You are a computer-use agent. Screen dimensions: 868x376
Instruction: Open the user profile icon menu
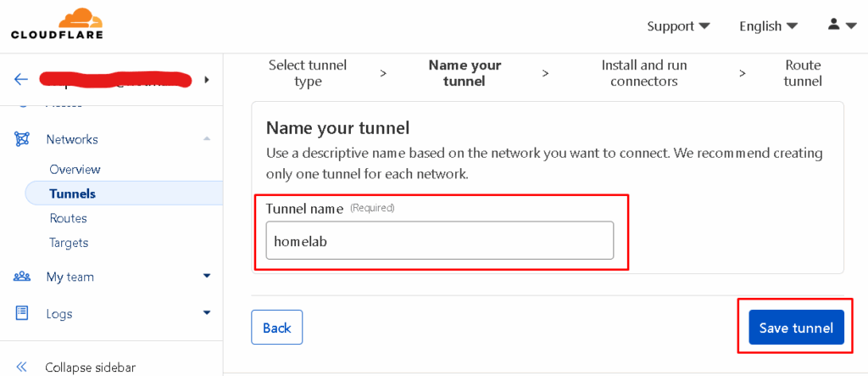pos(842,25)
